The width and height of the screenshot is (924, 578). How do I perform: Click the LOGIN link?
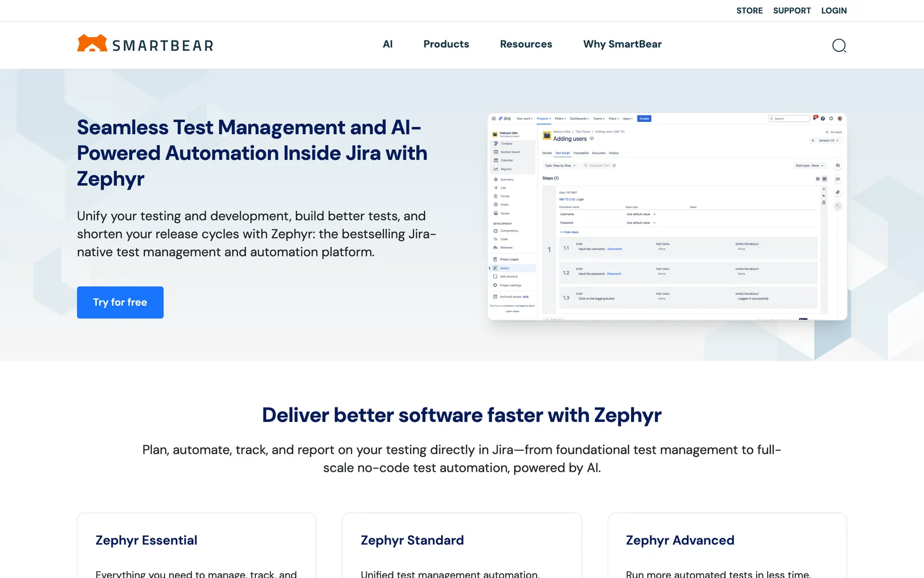coord(834,10)
